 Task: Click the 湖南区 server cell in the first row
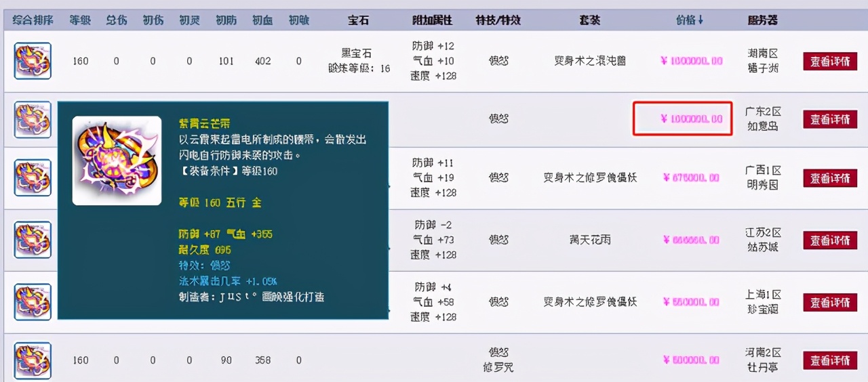click(764, 60)
